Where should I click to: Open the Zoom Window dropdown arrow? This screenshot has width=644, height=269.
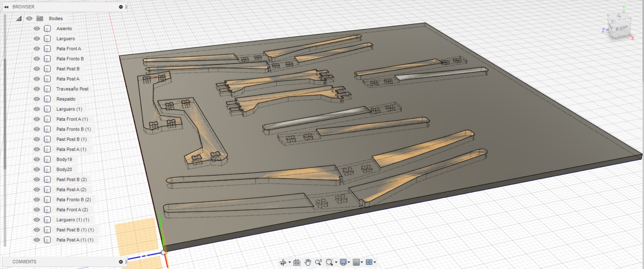pyautogui.click(x=336, y=262)
